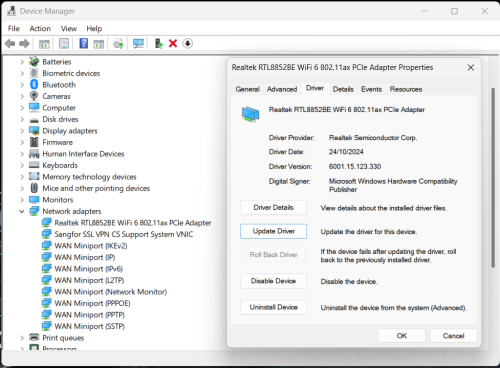Click the Back arrow toolbar icon
Image resolution: width=500 pixels, height=368 pixels.
tap(10, 44)
